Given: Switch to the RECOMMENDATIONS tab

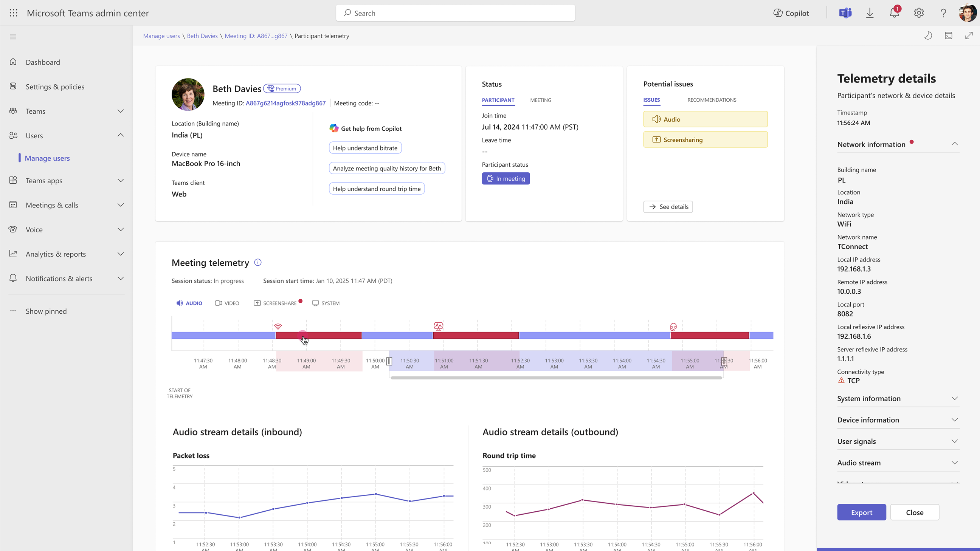Looking at the screenshot, I should [712, 100].
